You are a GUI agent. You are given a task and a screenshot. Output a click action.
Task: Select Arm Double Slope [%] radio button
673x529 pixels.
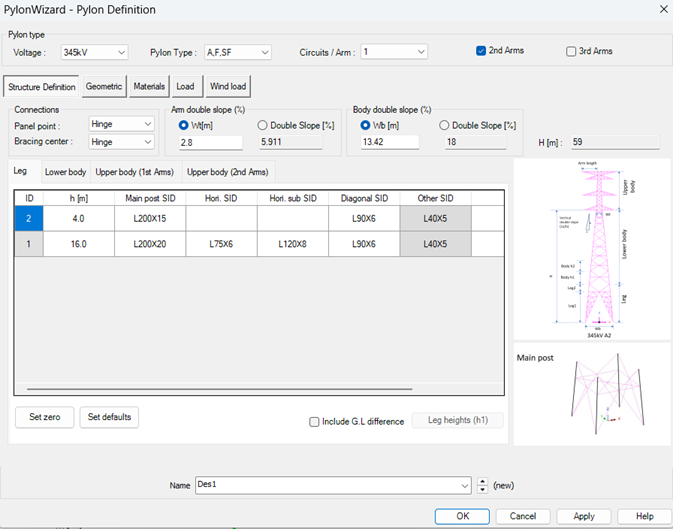pos(263,125)
